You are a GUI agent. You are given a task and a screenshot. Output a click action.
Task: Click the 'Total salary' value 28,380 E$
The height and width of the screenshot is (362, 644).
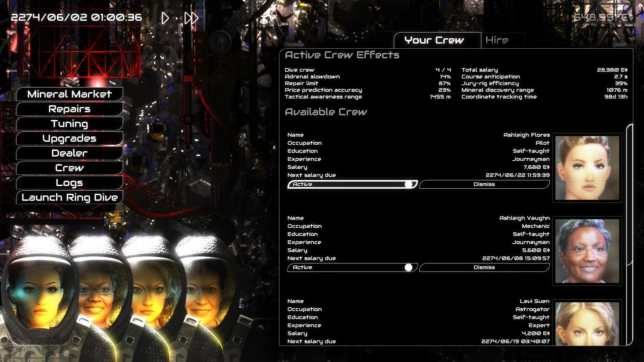[612, 70]
